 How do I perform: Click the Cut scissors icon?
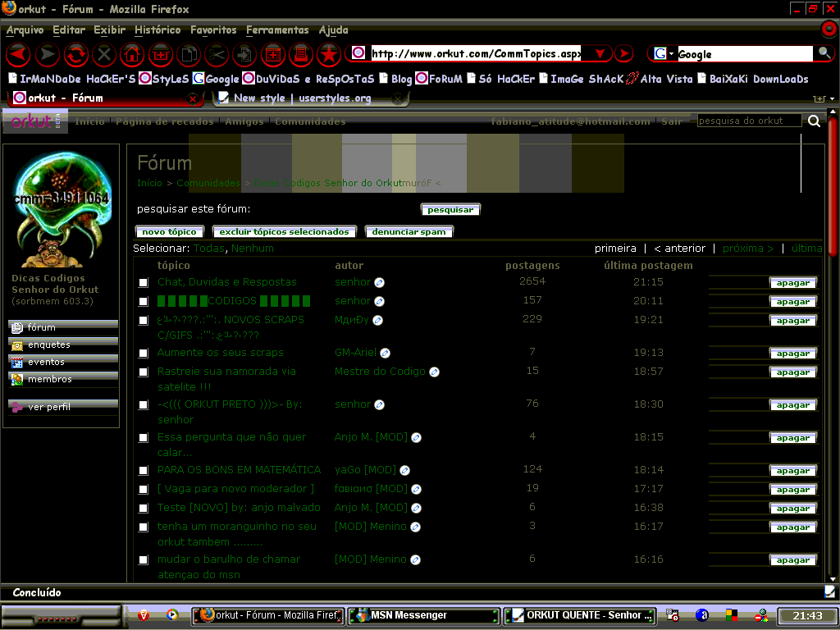217,54
